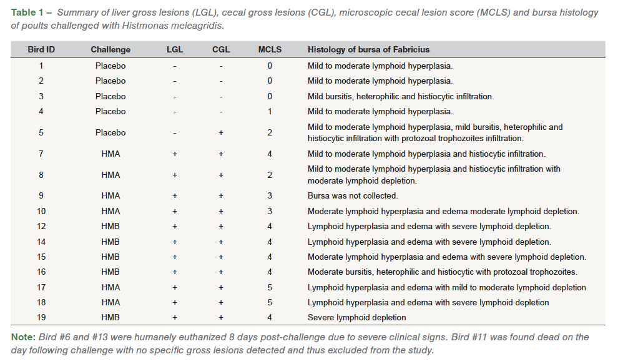Select the Placebo cell for bird 3
The height and width of the screenshot is (364, 618).
[x=110, y=96]
